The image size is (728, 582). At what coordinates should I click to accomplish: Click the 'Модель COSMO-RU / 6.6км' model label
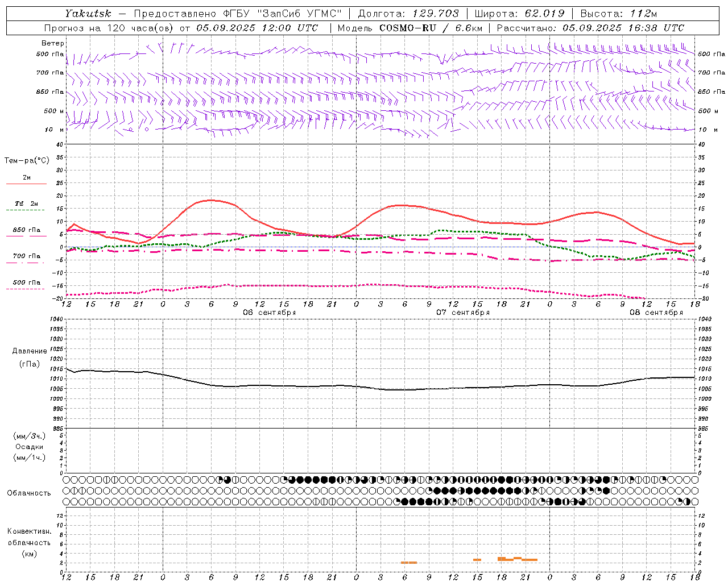pyautogui.click(x=409, y=28)
